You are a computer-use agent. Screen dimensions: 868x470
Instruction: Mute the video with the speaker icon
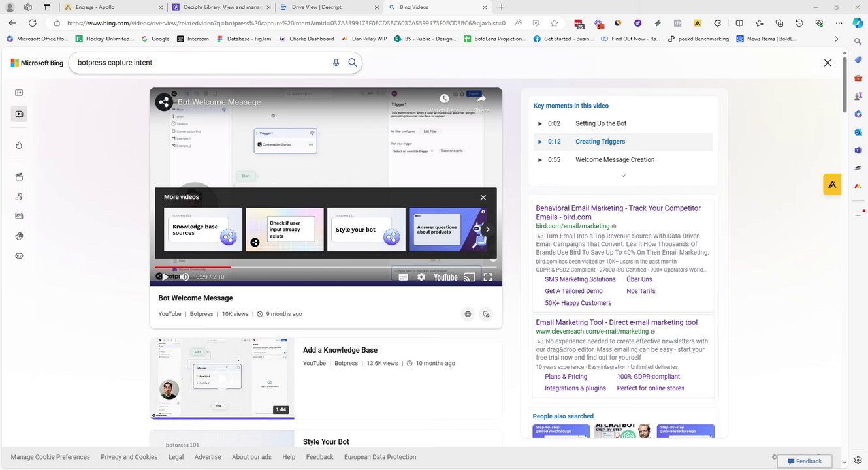coord(184,277)
